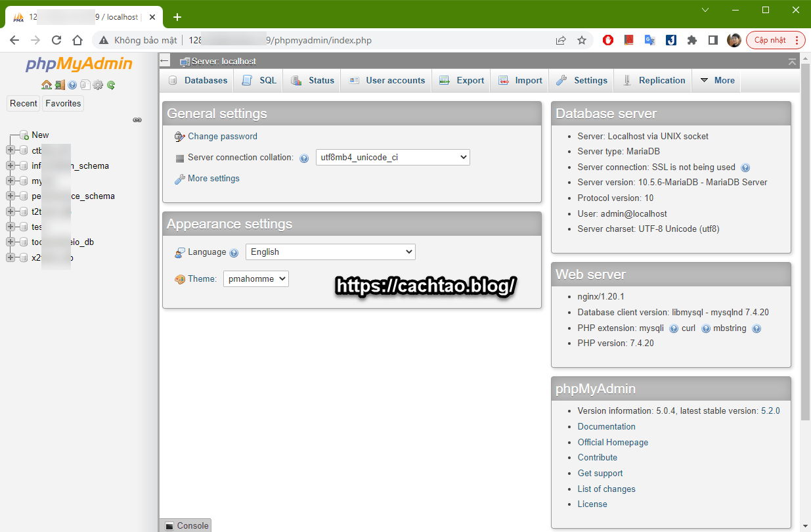The height and width of the screenshot is (532, 811).
Task: Click the chain link icon in sidebar
Action: tap(137, 120)
